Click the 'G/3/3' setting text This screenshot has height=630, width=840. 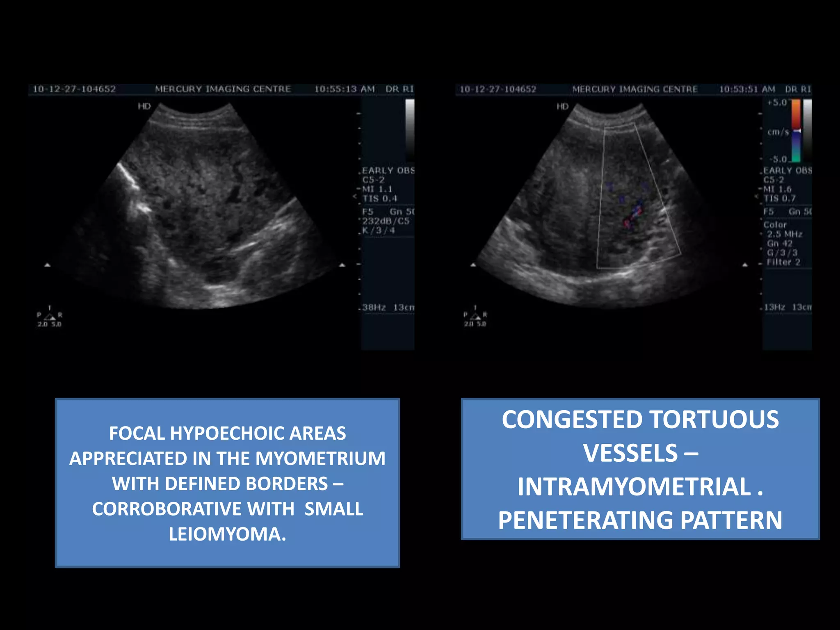coord(782,253)
